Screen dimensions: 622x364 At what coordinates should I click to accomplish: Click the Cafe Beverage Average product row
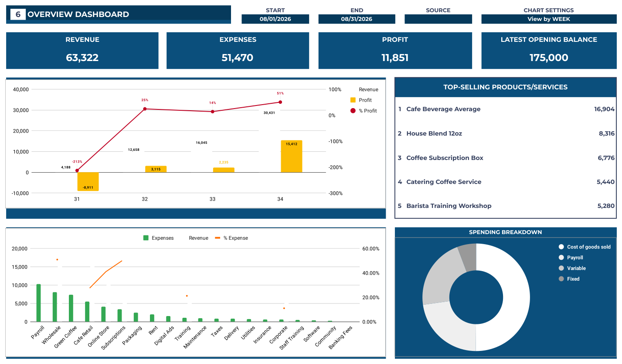pos(506,109)
